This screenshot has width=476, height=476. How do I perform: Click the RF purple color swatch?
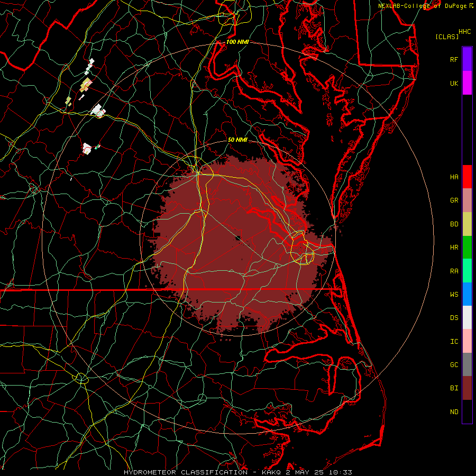click(x=467, y=59)
